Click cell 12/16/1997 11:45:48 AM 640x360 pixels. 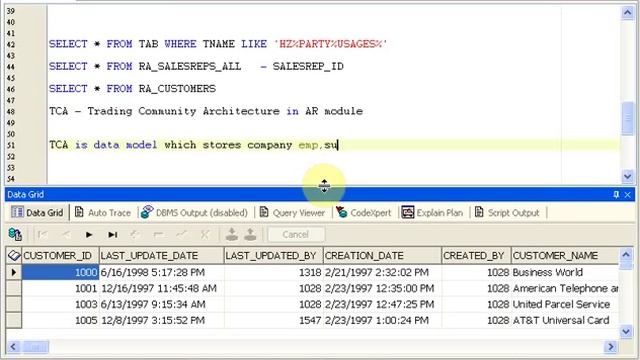point(162,289)
